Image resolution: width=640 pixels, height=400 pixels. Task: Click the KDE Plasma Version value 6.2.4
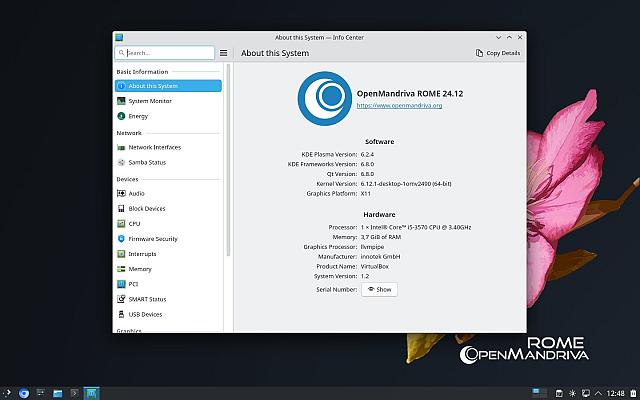pos(367,154)
